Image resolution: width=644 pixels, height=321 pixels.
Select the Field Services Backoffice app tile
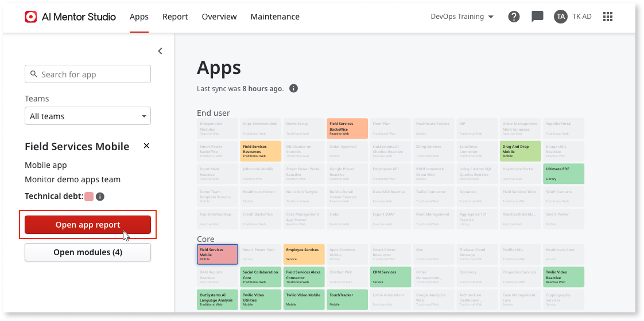[347, 128]
